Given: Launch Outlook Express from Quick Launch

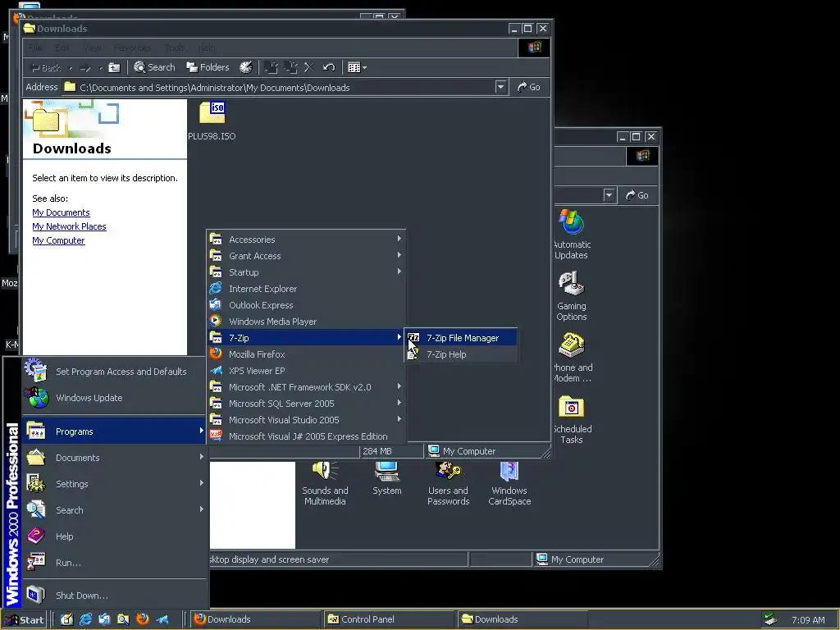Looking at the screenshot, I should (x=104, y=619).
